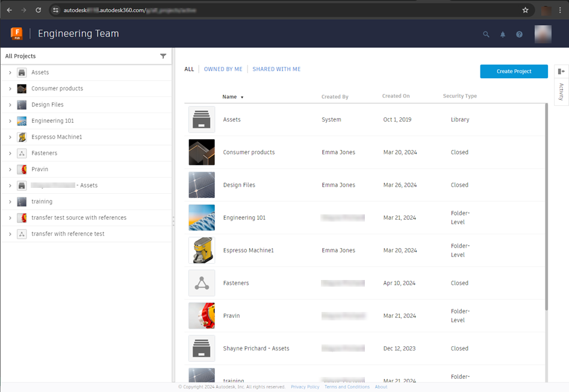Click the Terms and Conditions footer link
This screenshot has width=569, height=392.
pyautogui.click(x=347, y=387)
